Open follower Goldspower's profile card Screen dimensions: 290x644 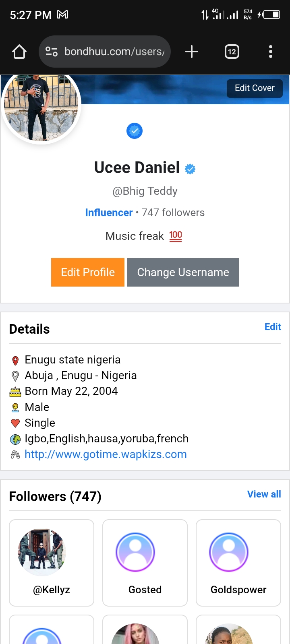[238, 563]
